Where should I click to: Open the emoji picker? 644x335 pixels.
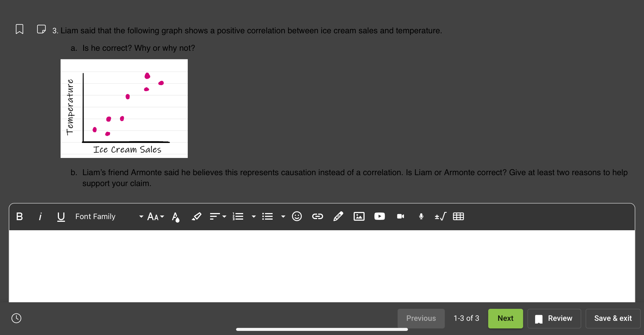297,216
